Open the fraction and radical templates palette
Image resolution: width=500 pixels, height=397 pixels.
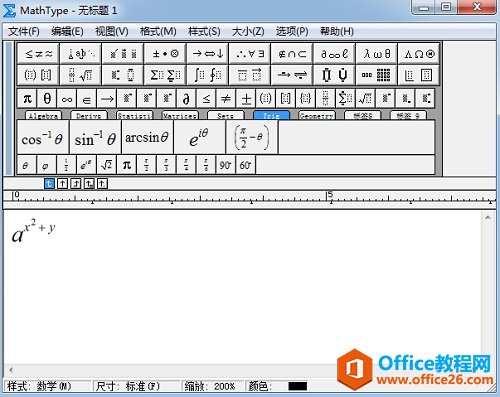tap(81, 75)
